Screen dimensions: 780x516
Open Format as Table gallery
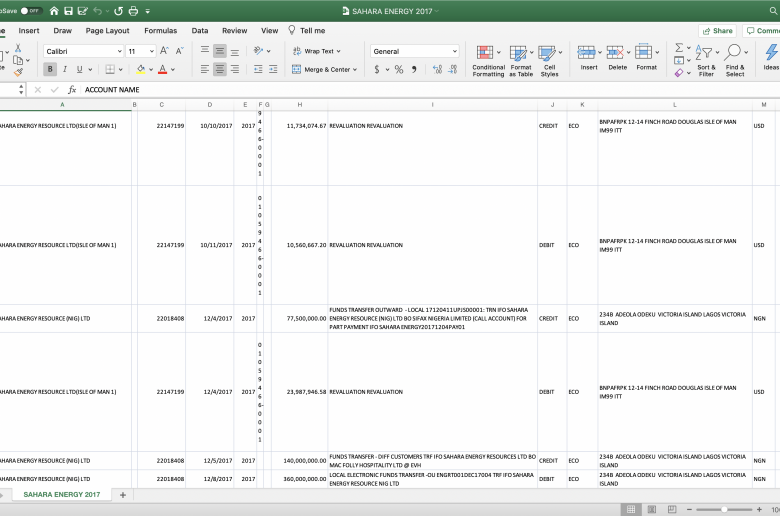point(521,60)
